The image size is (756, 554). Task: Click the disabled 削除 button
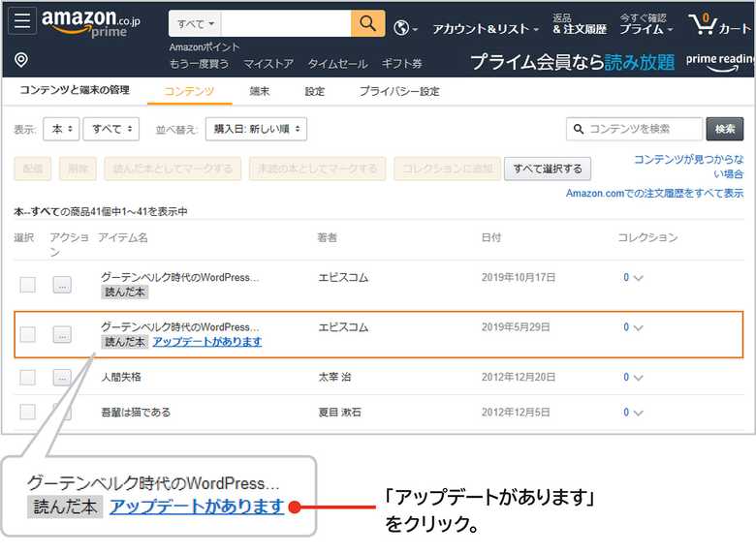78,169
